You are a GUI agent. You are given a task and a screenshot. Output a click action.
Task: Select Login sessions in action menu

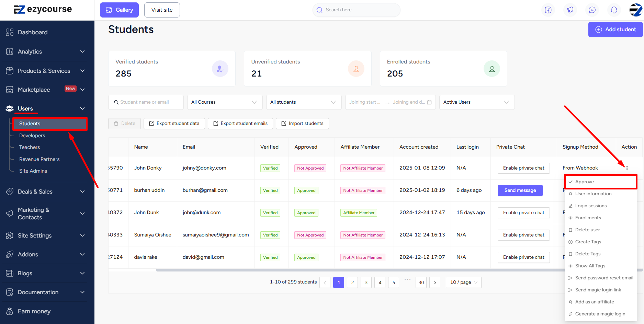click(601, 206)
